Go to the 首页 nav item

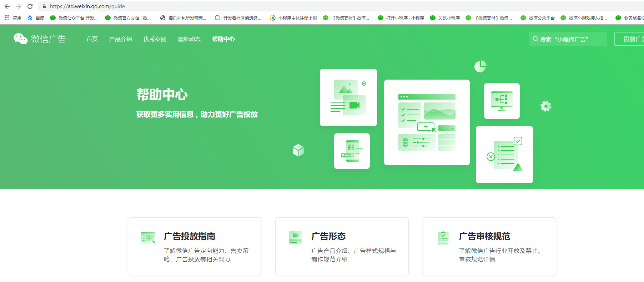92,39
